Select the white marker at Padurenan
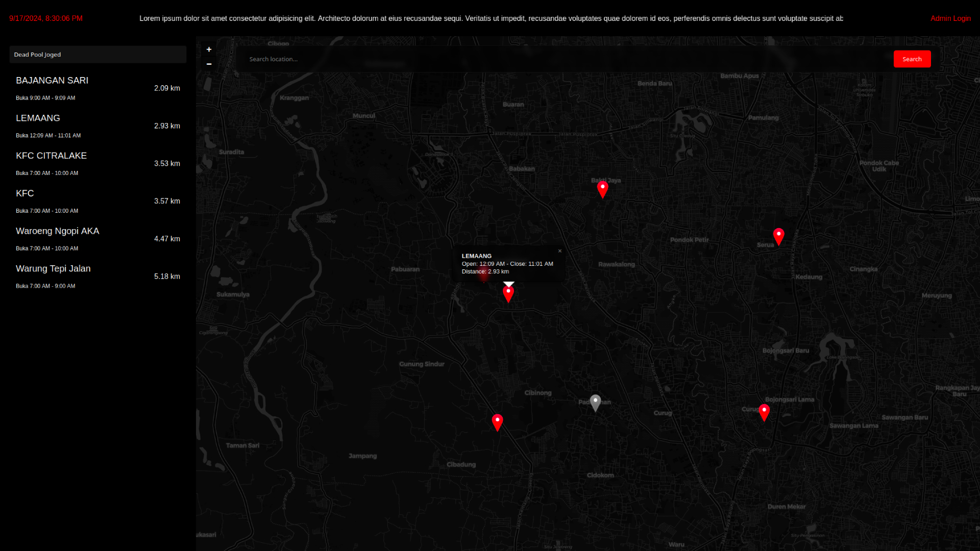 (x=595, y=402)
